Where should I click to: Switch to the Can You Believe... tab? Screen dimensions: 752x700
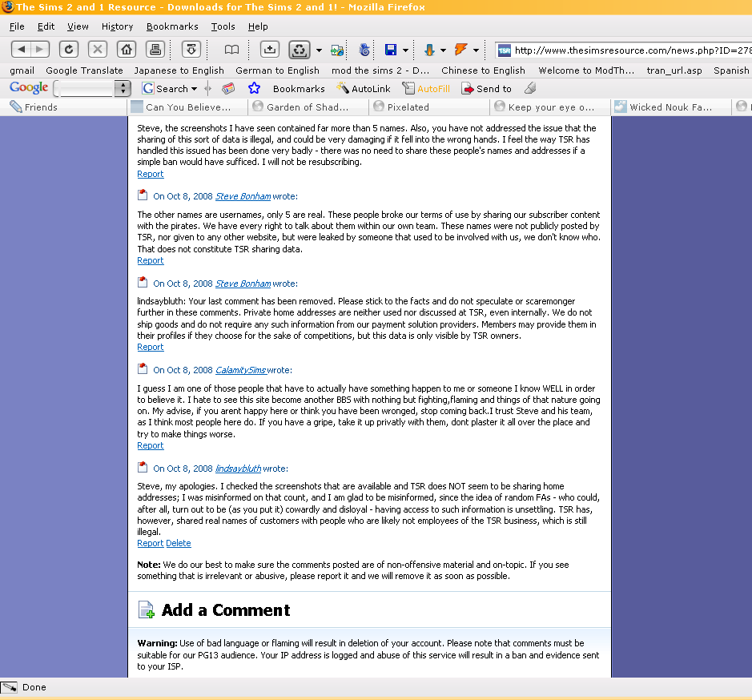pyautogui.click(x=188, y=107)
